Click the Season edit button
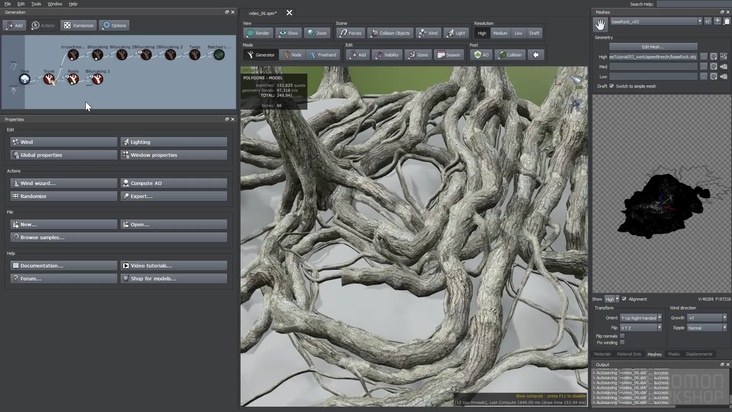This screenshot has width=732, height=412. pos(450,55)
